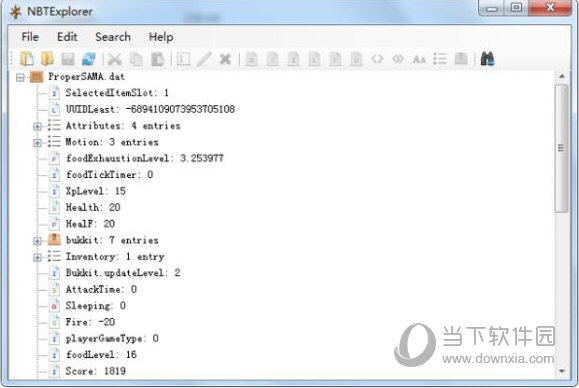Select the playerGameType: 0 row
This screenshot has width=579, height=388.
tap(112, 338)
